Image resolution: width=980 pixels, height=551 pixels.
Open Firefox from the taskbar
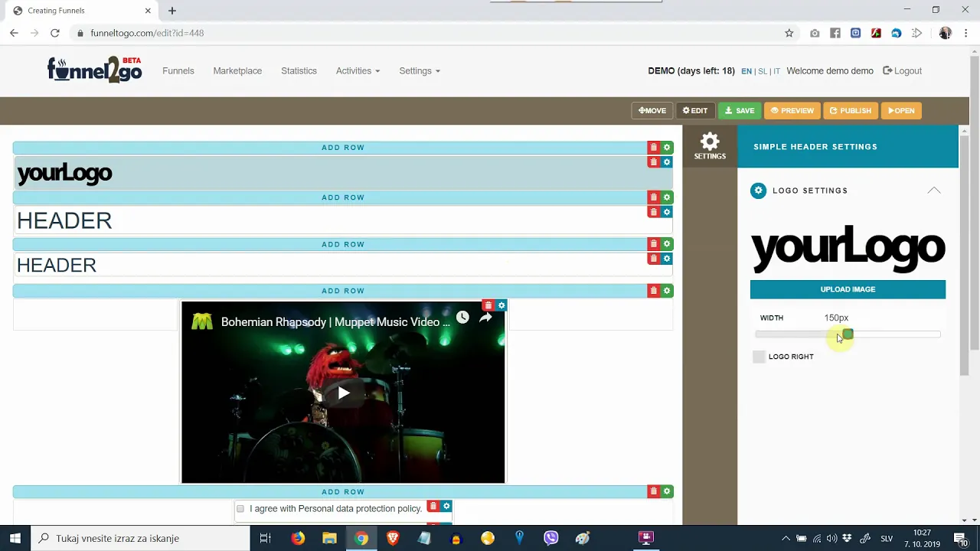point(298,538)
